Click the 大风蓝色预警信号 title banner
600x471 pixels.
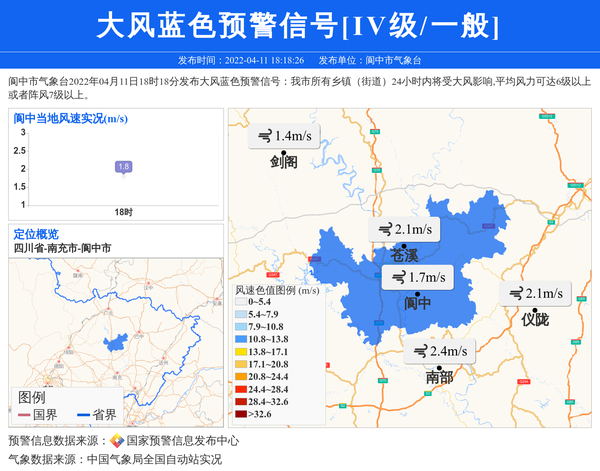(x=299, y=26)
